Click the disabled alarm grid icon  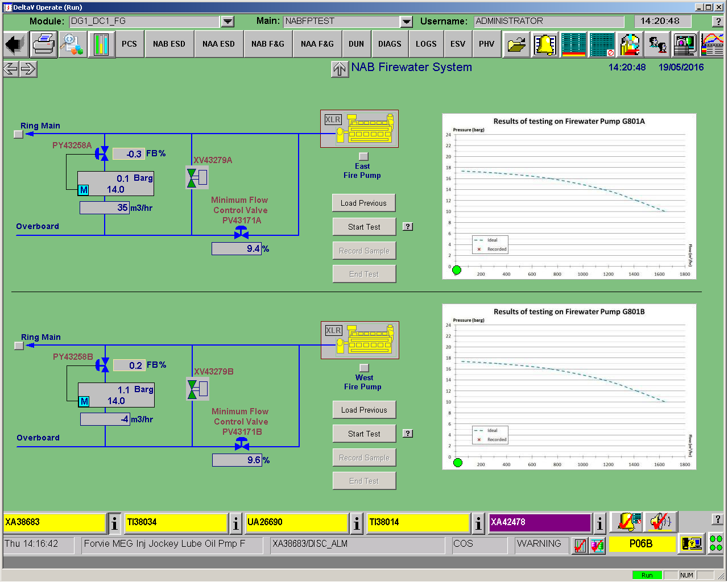(x=601, y=44)
